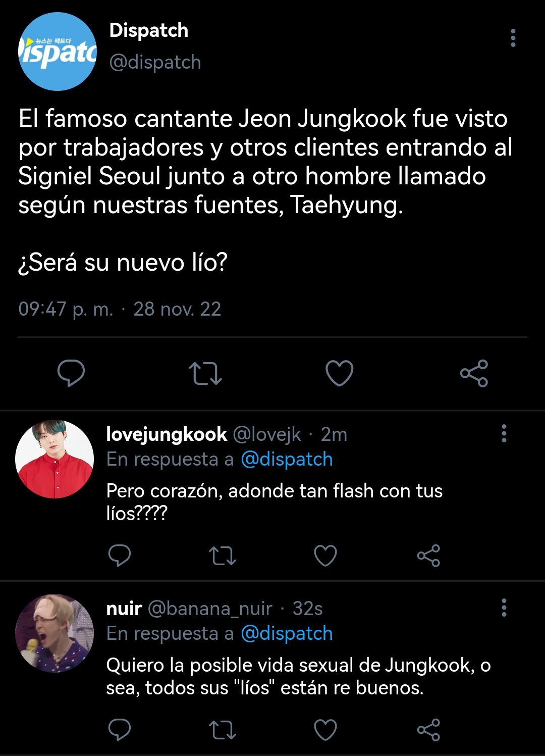The height and width of the screenshot is (756, 545).
Task: Share lovejungkook's reply
Action: [428, 556]
